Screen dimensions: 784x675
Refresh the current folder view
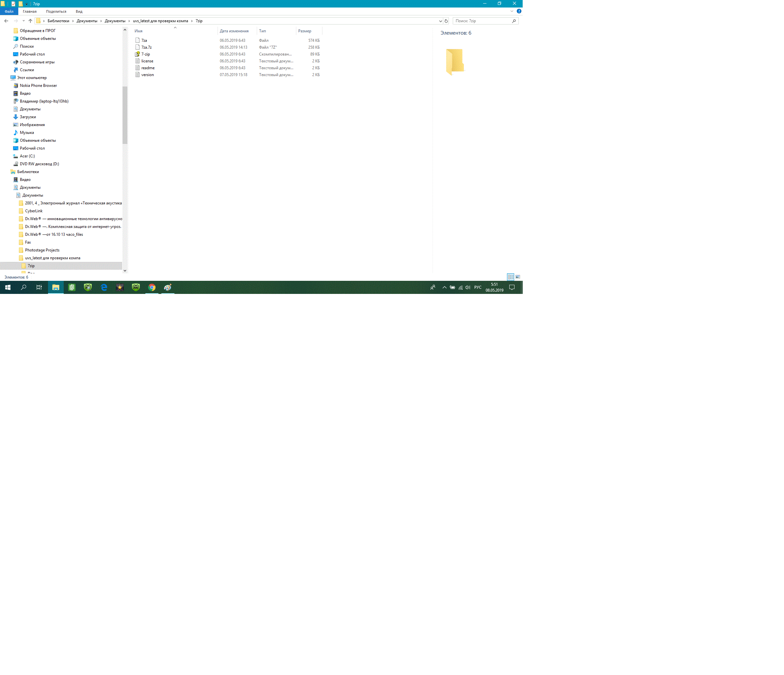[446, 21]
